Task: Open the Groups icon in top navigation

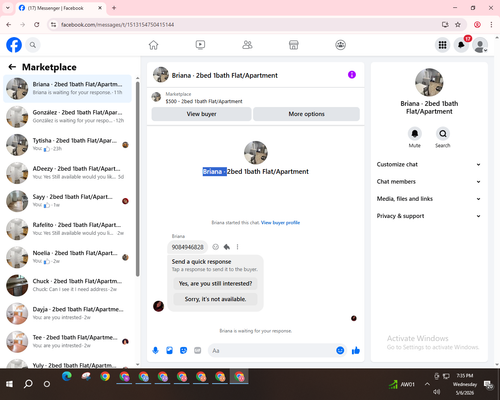Action: 340,45
